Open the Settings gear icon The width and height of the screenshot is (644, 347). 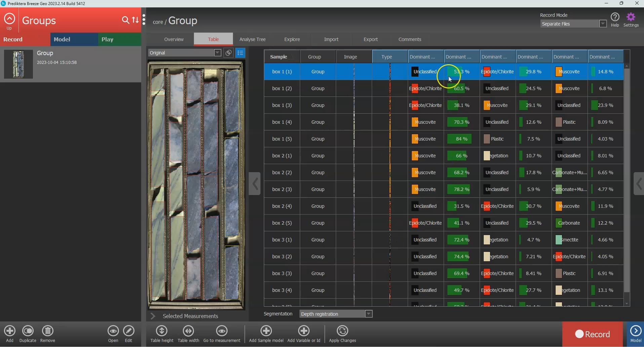(631, 17)
